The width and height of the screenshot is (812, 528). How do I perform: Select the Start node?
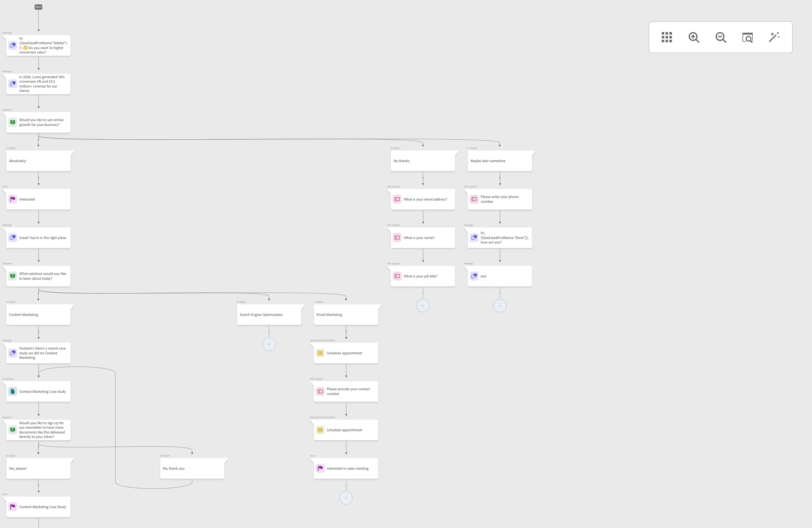(x=38, y=7)
